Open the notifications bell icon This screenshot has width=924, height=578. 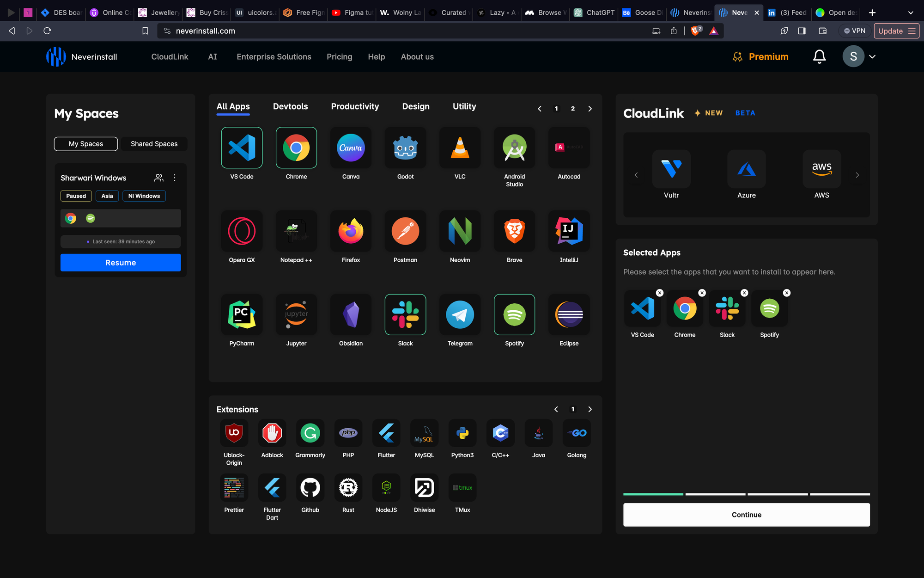[x=819, y=56]
